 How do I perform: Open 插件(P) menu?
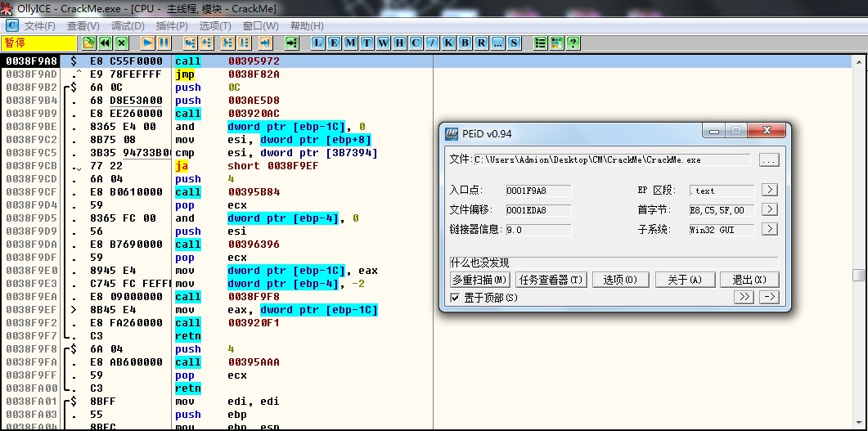172,26
